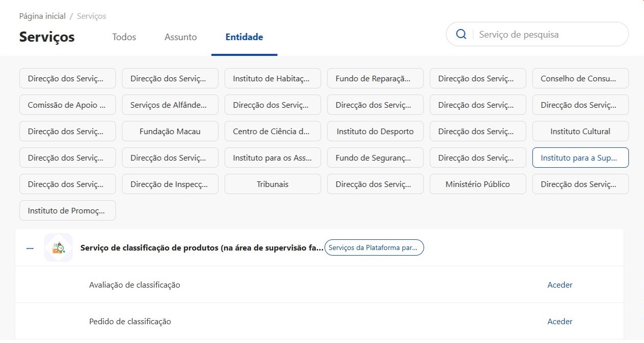Choose the Serviços de Alfândega entity button
This screenshot has width=644, height=343.
tap(170, 105)
